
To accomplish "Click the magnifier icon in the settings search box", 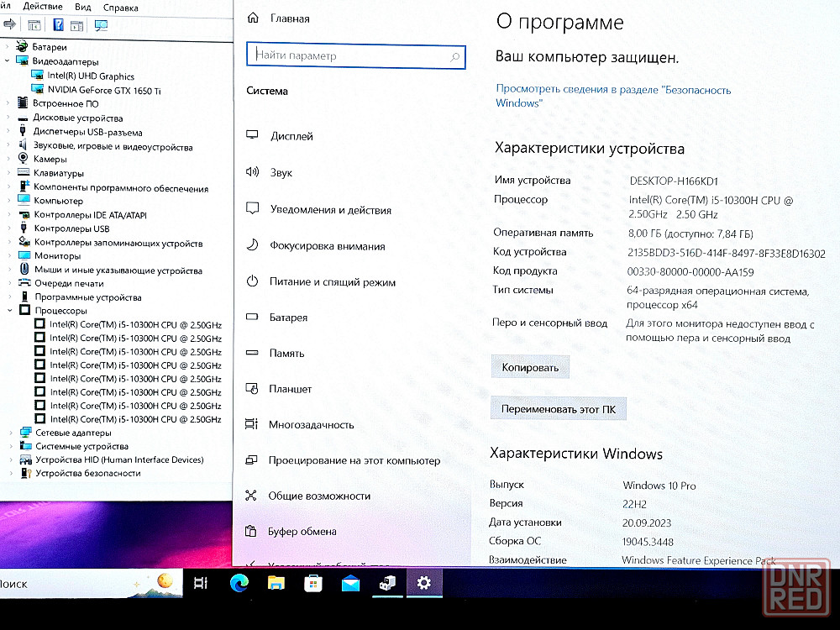I will click(454, 57).
